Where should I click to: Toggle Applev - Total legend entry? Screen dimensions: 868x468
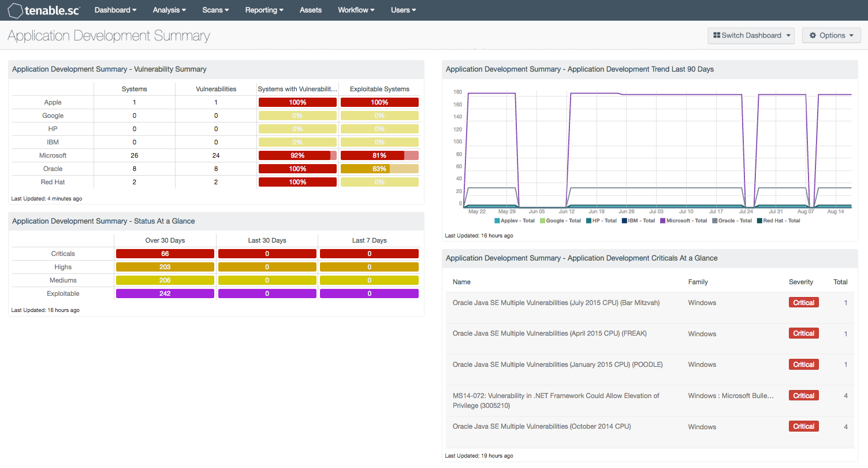tap(514, 221)
